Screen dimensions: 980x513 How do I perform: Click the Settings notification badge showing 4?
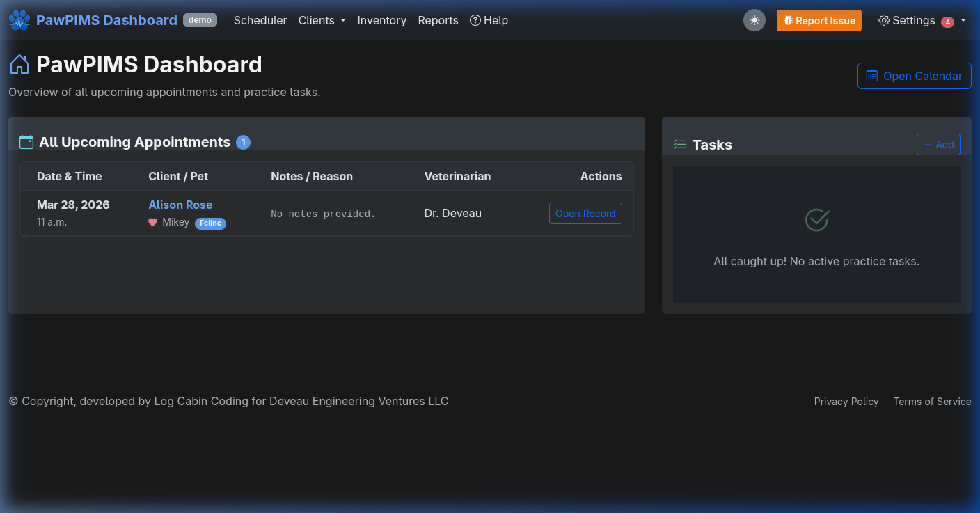(x=947, y=22)
